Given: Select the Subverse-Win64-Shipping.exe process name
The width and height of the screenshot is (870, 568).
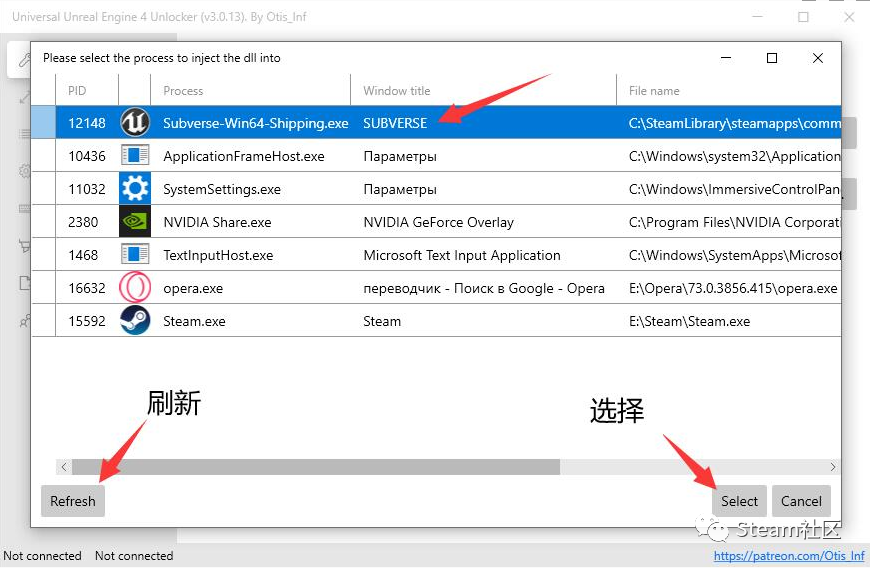Looking at the screenshot, I should pyautogui.click(x=256, y=123).
